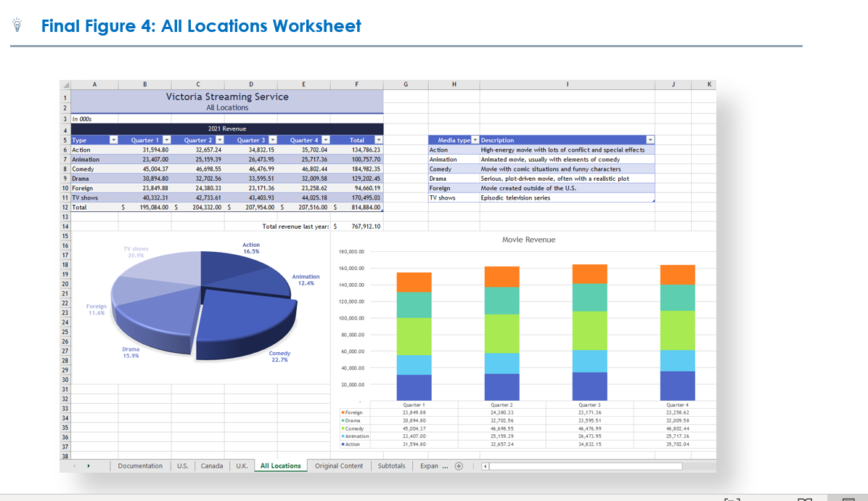Select column I header

(x=568, y=85)
